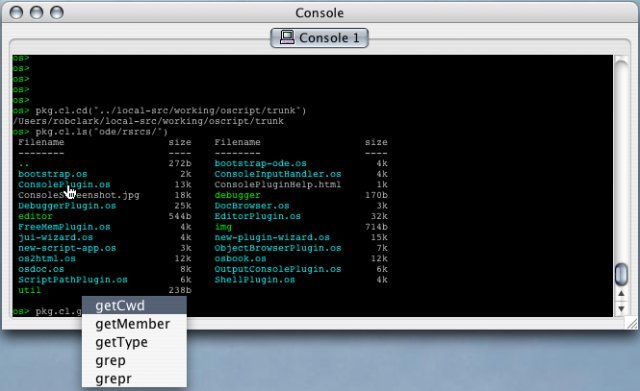Click the left Filename column header

click(41, 142)
